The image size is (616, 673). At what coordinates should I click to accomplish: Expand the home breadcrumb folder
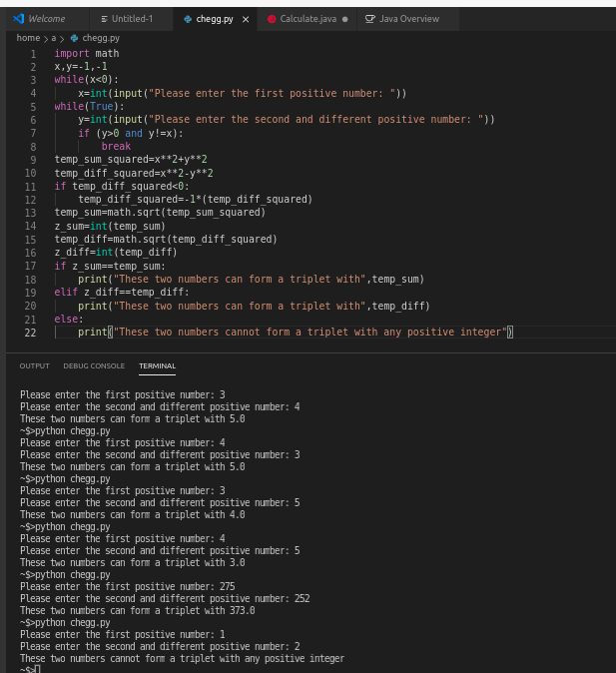28,38
